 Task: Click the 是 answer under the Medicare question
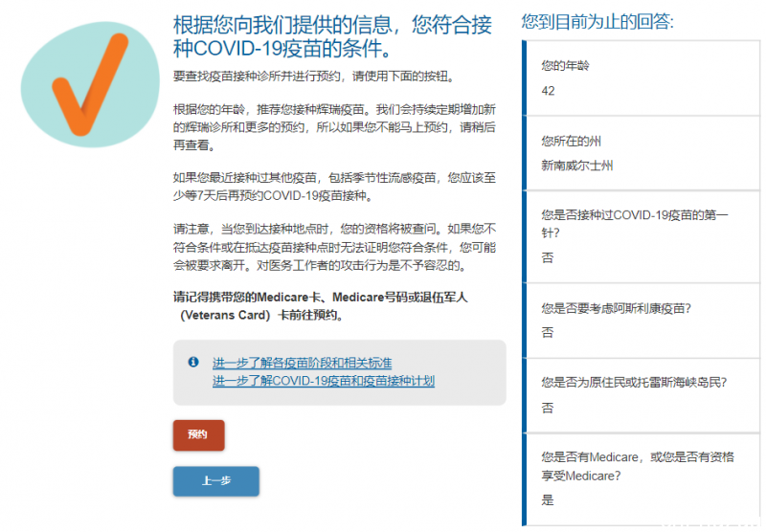[548, 499]
